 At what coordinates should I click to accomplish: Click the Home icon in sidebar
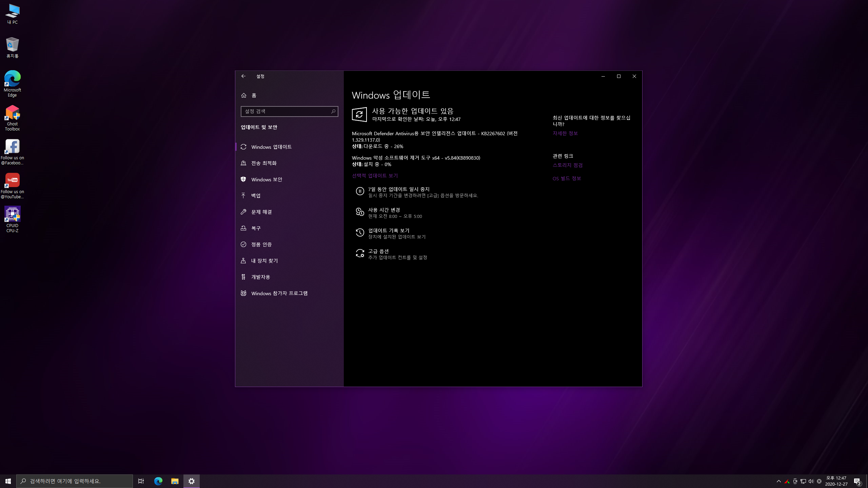click(x=244, y=96)
